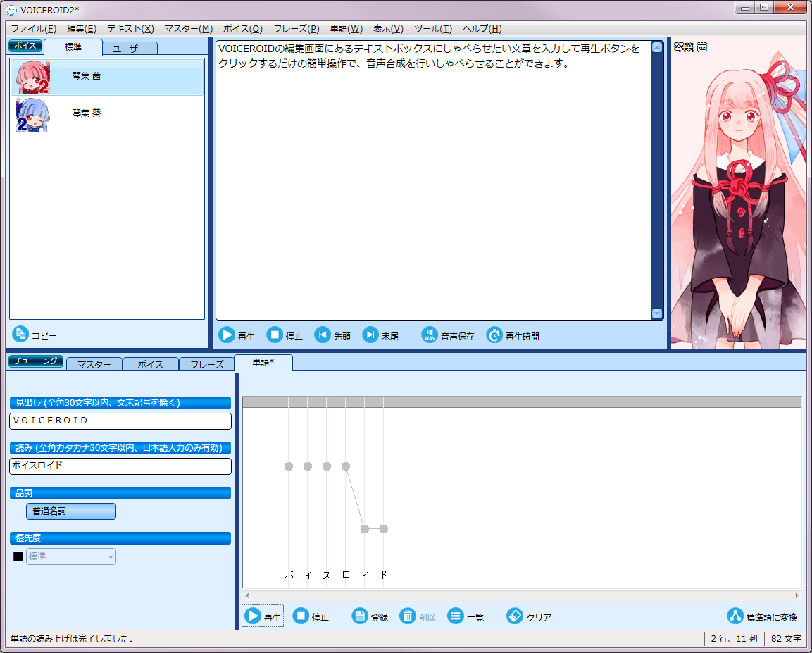Viewport: 812px width, 653px height.
Task: Click the black color swatch beside 優先度
Action: [18, 556]
